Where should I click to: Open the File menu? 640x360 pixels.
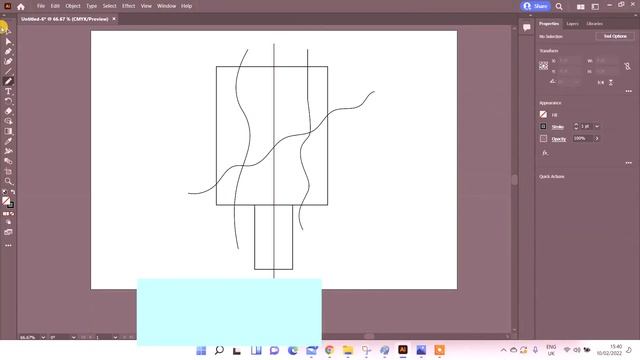tap(40, 6)
